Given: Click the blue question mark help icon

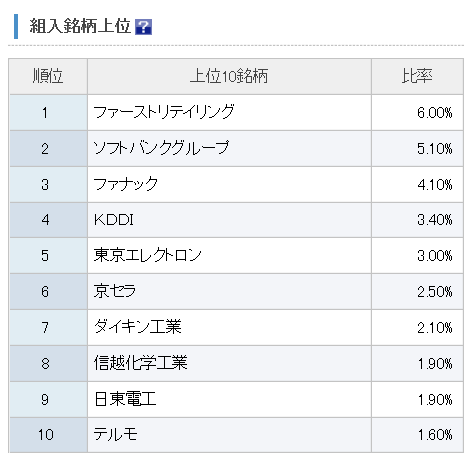Looking at the screenshot, I should 143,27.
